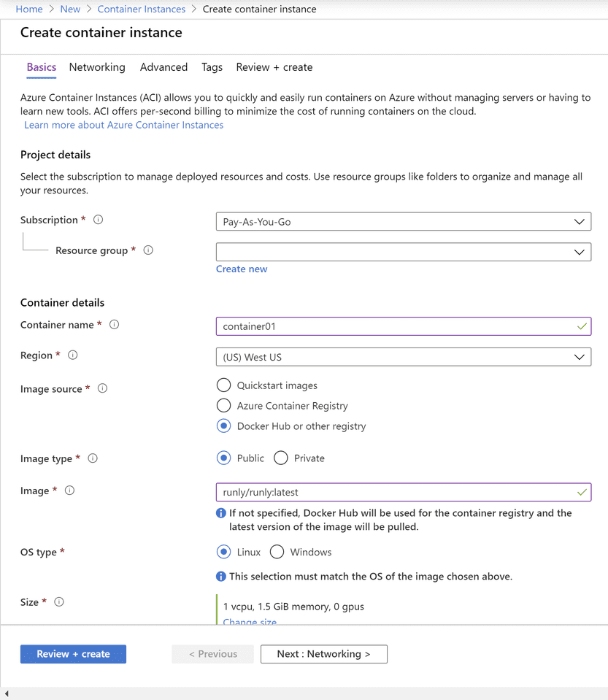
Task: Click the horizontal scrollbar left arrow
Action: pos(7,693)
